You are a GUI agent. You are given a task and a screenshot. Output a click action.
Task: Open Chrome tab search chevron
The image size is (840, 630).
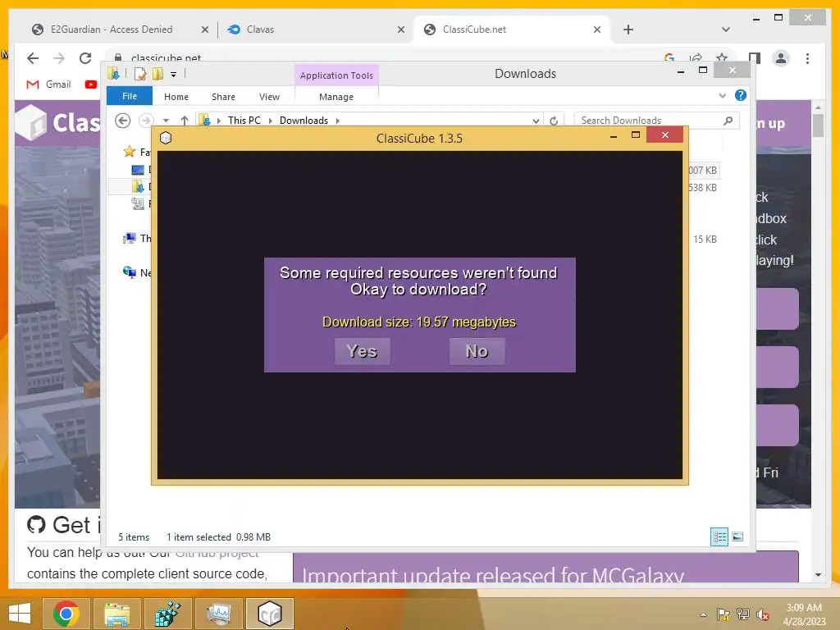726,30
